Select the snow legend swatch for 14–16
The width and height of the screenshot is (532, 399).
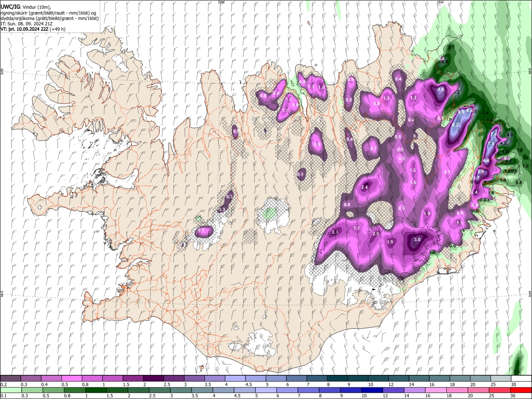(419, 378)
